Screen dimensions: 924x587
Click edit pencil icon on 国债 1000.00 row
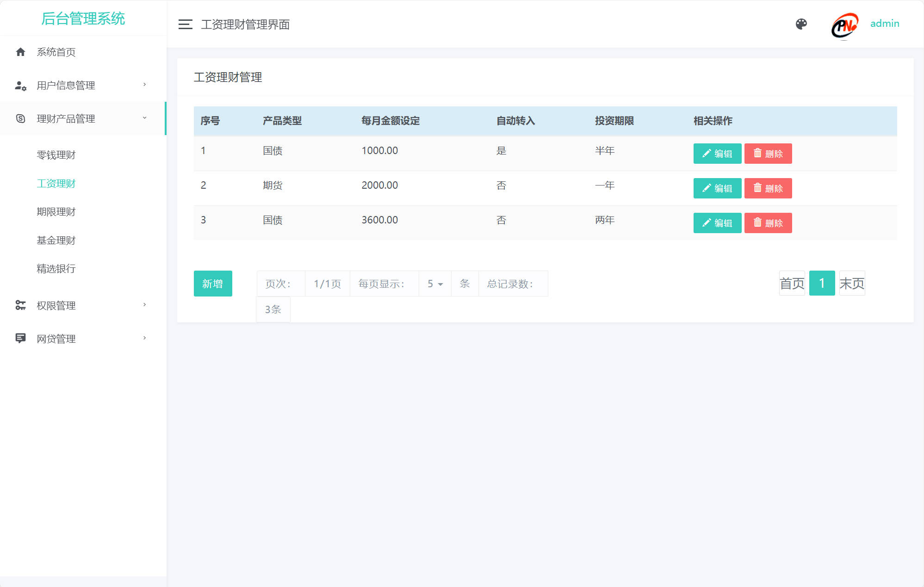(706, 153)
